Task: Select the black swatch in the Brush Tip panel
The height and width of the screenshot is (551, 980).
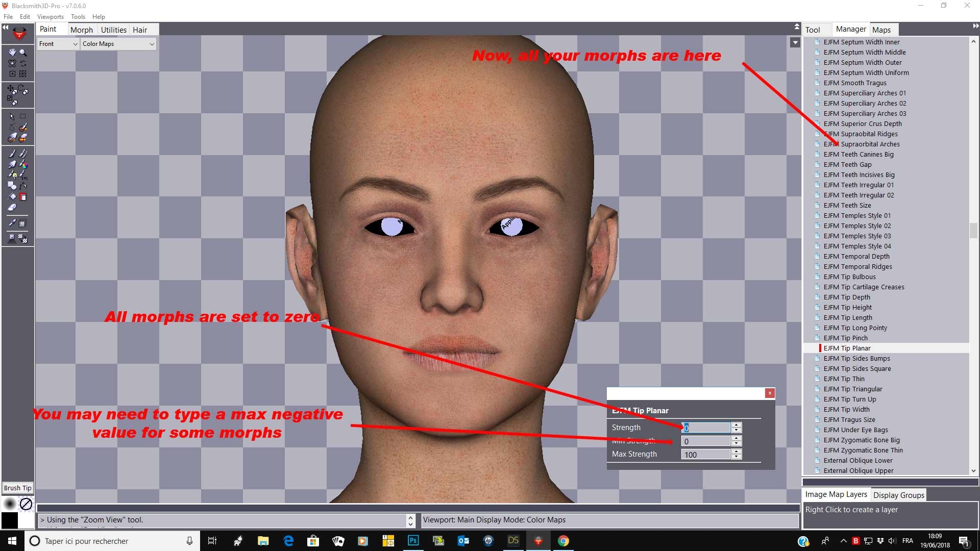Action: pyautogui.click(x=9, y=520)
